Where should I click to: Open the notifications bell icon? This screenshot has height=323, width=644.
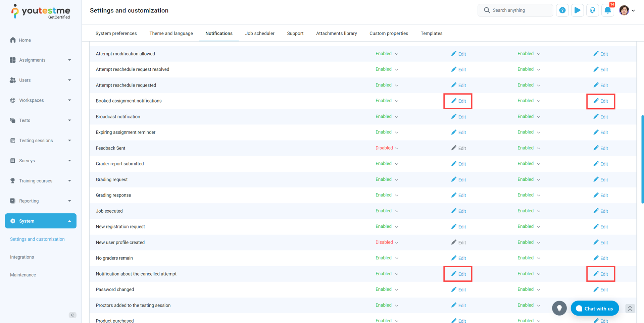coord(607,10)
